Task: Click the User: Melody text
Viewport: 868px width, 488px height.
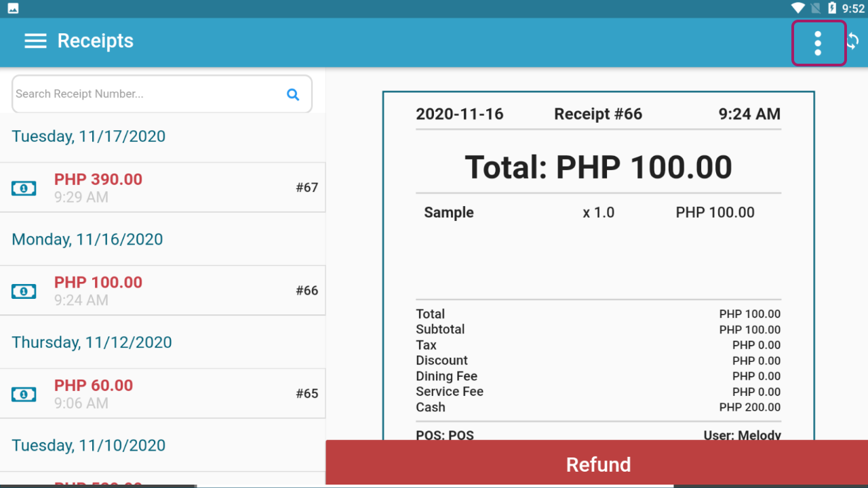Action: pyautogui.click(x=742, y=435)
